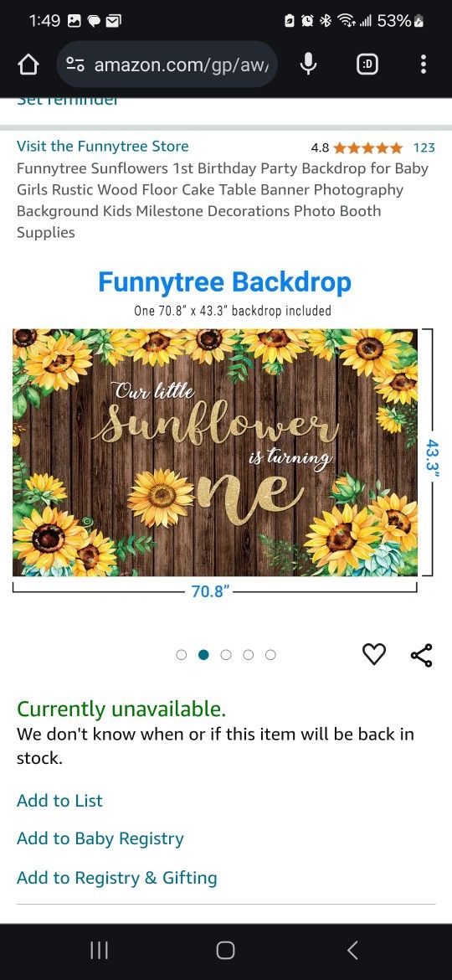Select the fifth image carousel dot
Viewport: 452px width, 980px height.
(x=270, y=655)
